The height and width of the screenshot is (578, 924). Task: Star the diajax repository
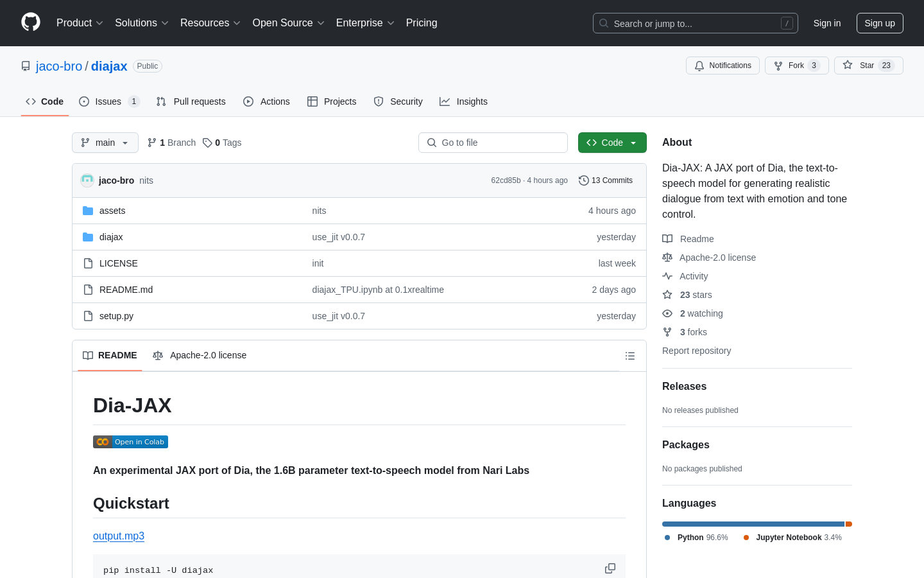pos(868,66)
